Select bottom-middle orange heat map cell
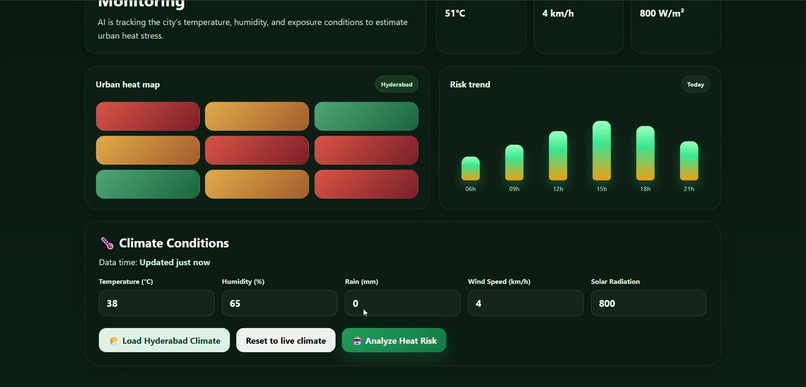The image size is (806, 387). tap(257, 184)
